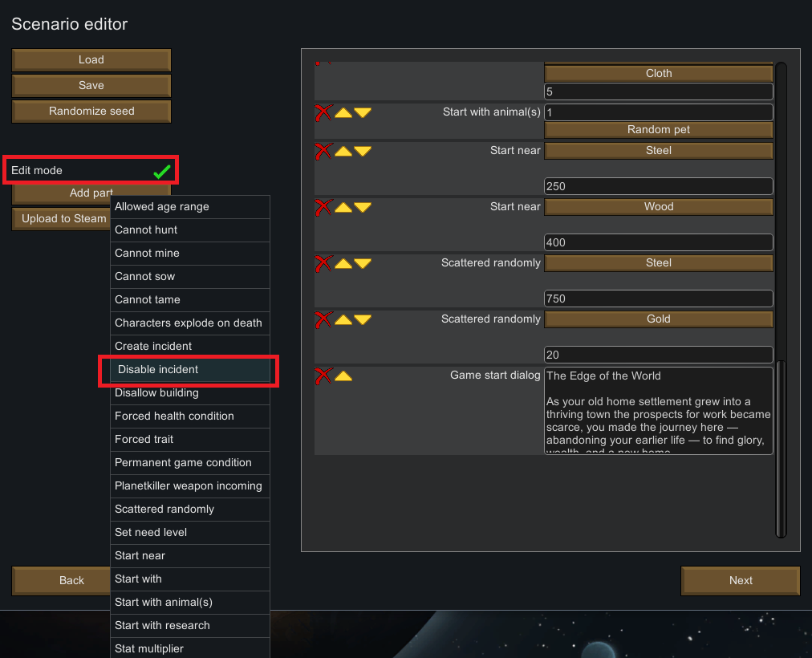
Task: Select Planetkiller weapon incoming from the list
Action: point(189,485)
